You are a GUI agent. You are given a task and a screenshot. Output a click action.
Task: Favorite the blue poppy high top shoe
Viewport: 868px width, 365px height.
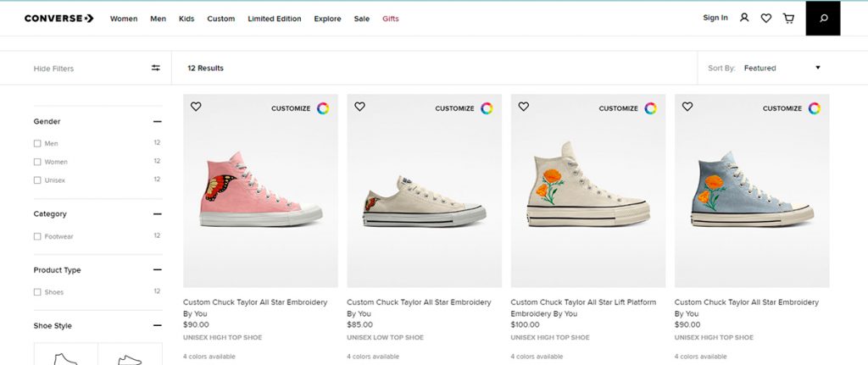click(x=687, y=106)
